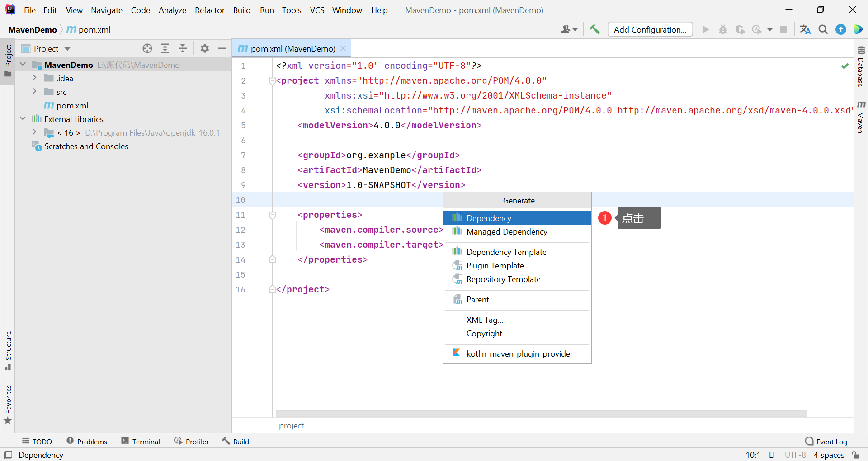Click Add Configuration button
The image size is (868, 461).
(650, 29)
